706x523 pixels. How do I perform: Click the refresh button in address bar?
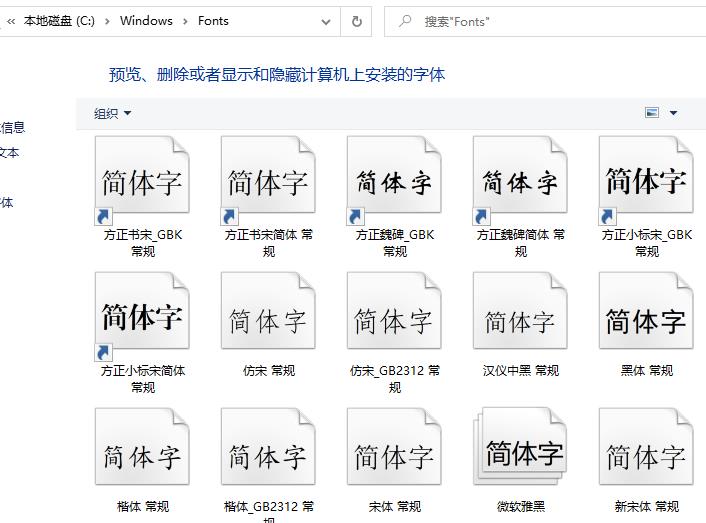coord(357,21)
